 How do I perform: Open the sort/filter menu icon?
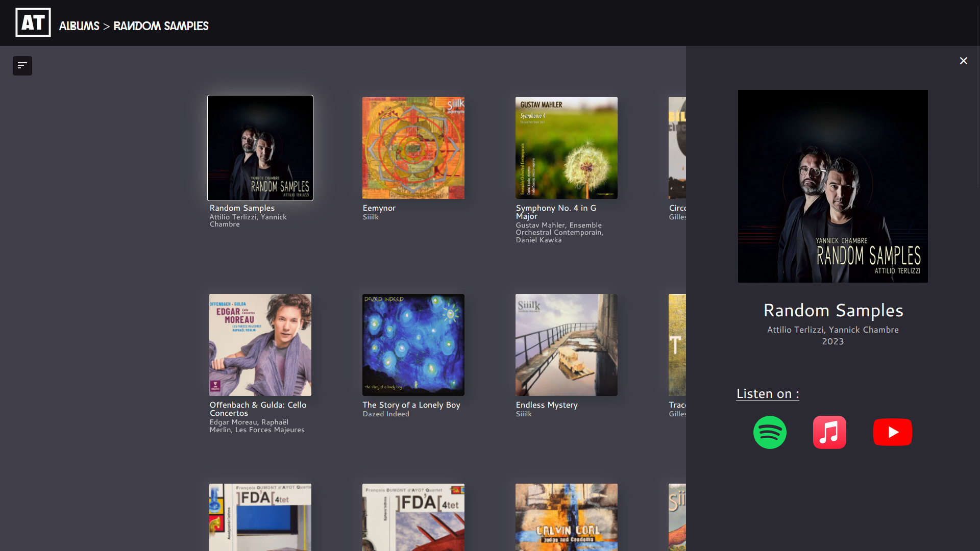tap(22, 66)
